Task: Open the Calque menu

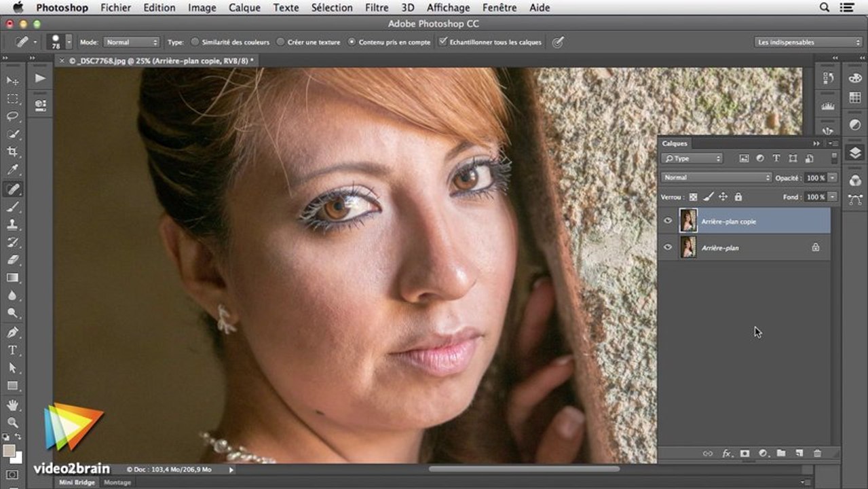Action: pyautogui.click(x=244, y=8)
